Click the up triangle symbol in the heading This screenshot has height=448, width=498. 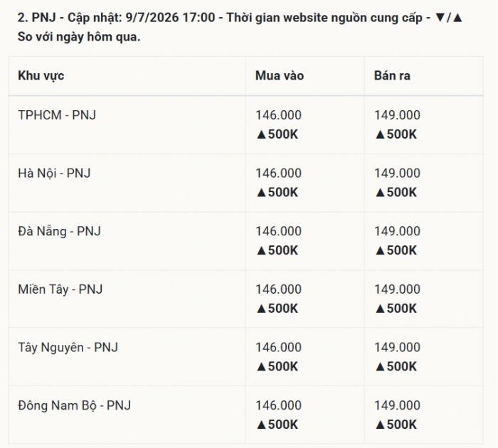457,18
